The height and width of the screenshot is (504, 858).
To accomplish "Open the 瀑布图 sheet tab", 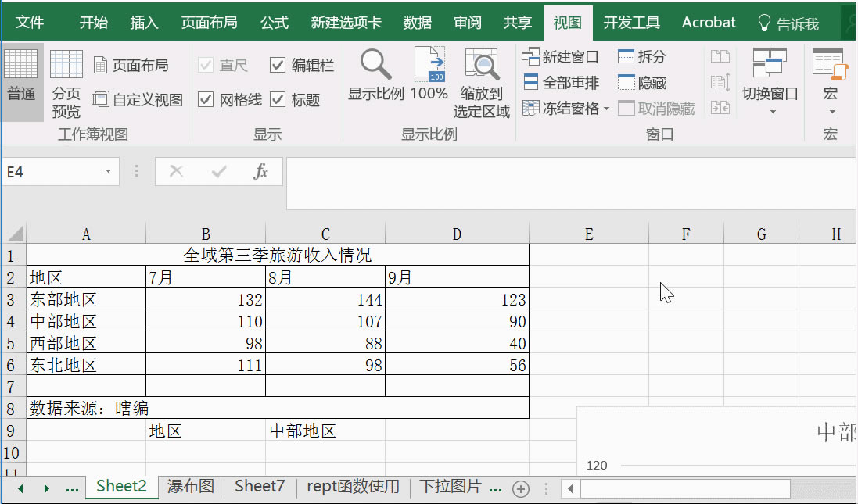I will point(191,485).
